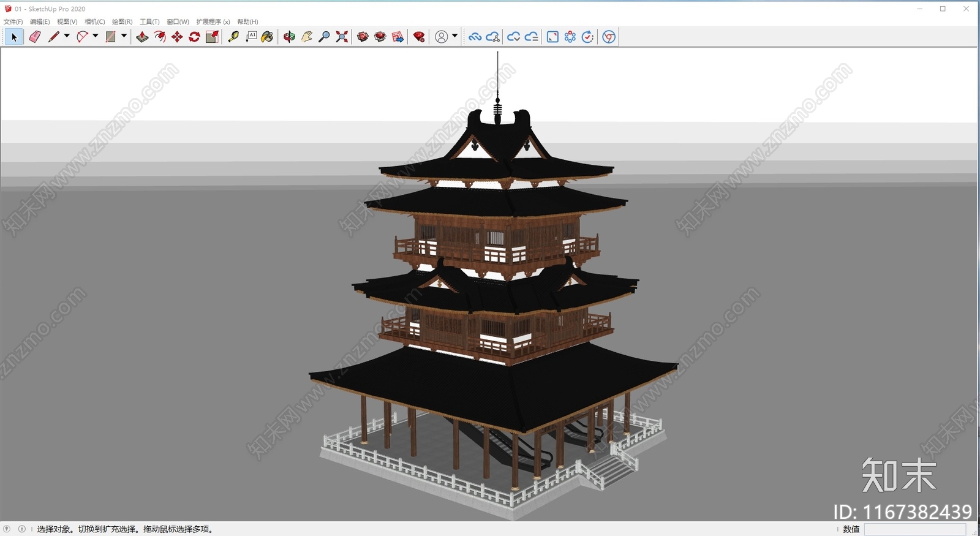The width and height of the screenshot is (980, 536).
Task: Select the arrow Select tool
Action: pos(14,37)
